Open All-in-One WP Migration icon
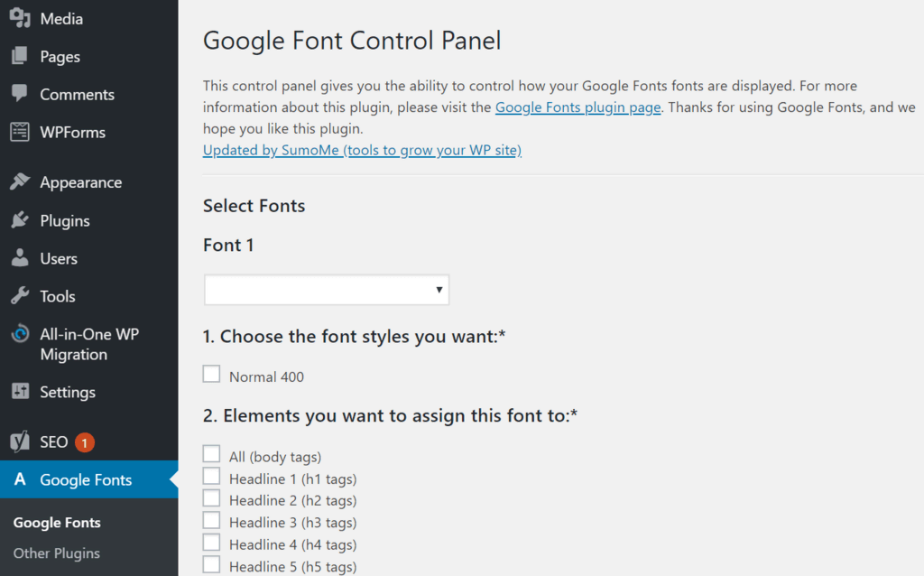Image resolution: width=924 pixels, height=576 pixels. click(x=20, y=334)
